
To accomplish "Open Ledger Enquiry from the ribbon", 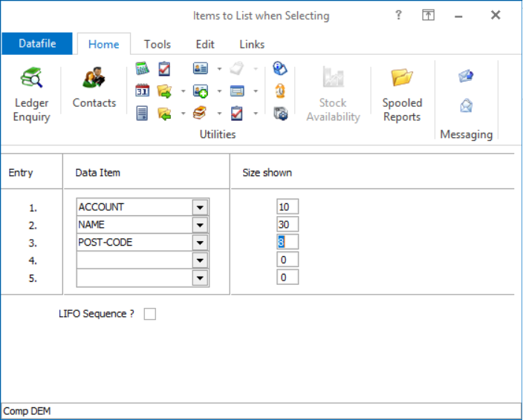I will 32,95.
